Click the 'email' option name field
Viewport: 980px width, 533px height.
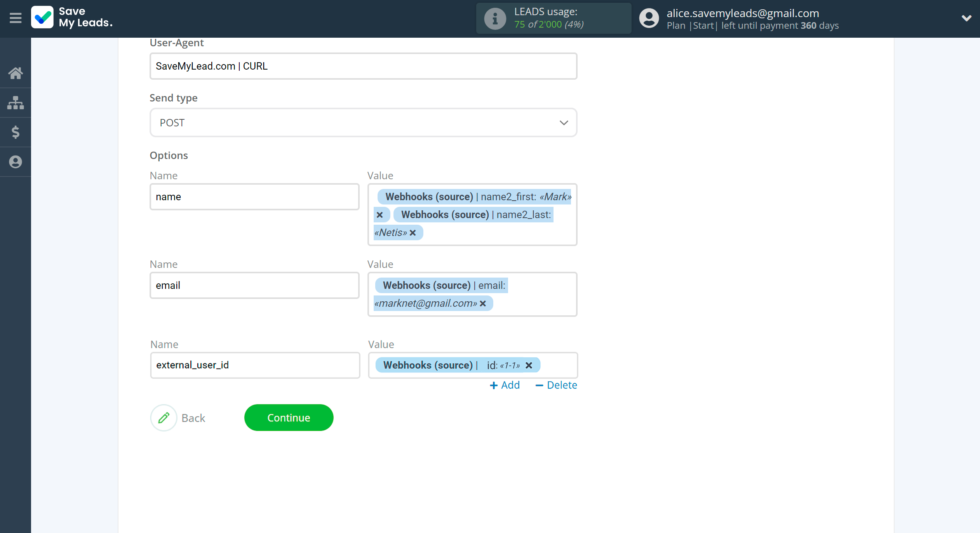[x=254, y=285]
